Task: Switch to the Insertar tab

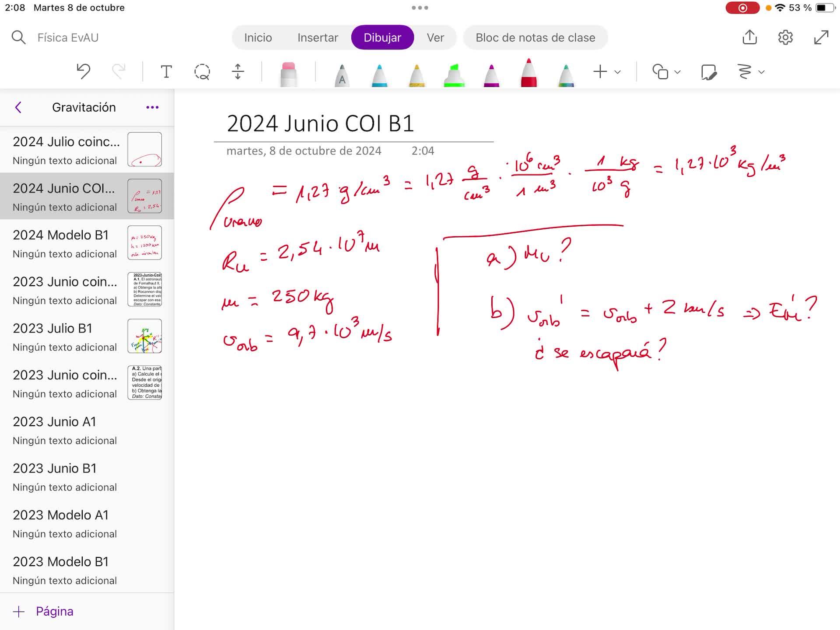Action: 318,38
